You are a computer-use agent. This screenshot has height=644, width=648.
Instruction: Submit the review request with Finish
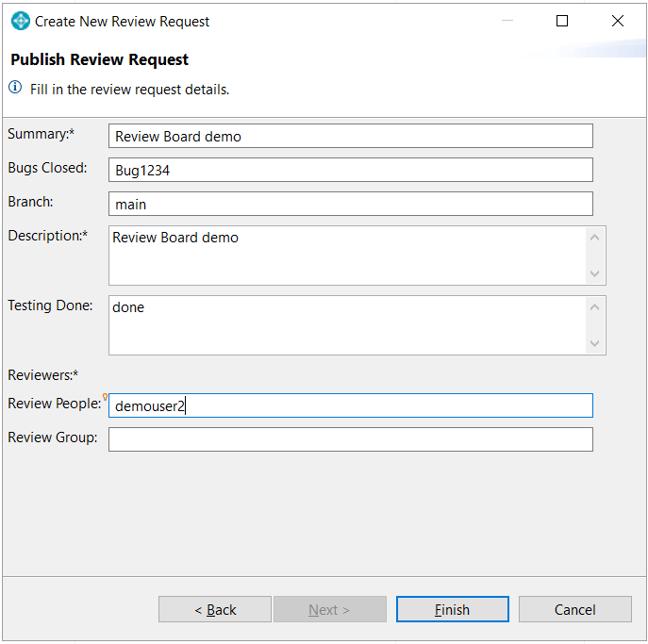click(x=453, y=609)
